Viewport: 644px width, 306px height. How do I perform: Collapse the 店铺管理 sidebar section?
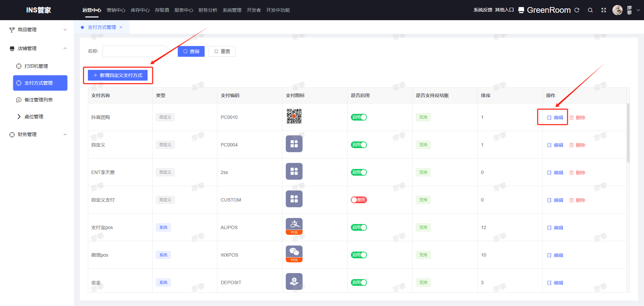(65, 48)
